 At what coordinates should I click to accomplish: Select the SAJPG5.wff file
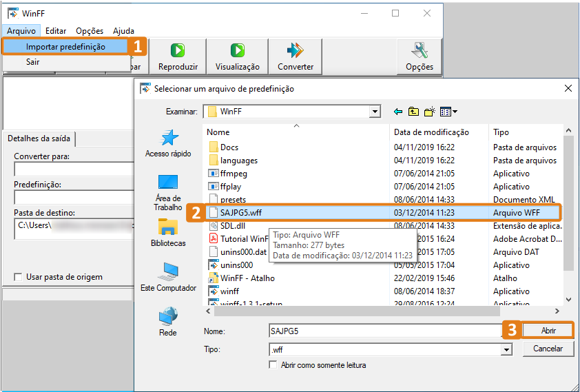pyautogui.click(x=240, y=213)
